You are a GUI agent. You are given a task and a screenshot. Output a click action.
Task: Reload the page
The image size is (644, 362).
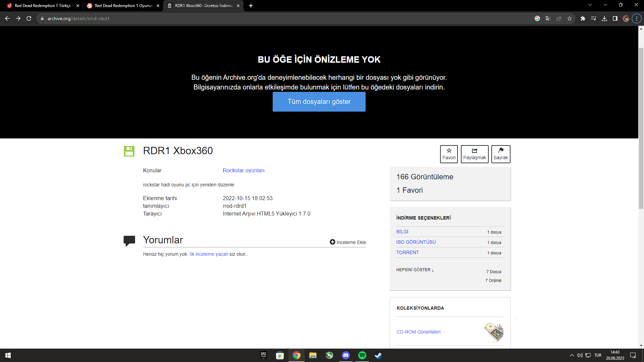pyautogui.click(x=29, y=18)
